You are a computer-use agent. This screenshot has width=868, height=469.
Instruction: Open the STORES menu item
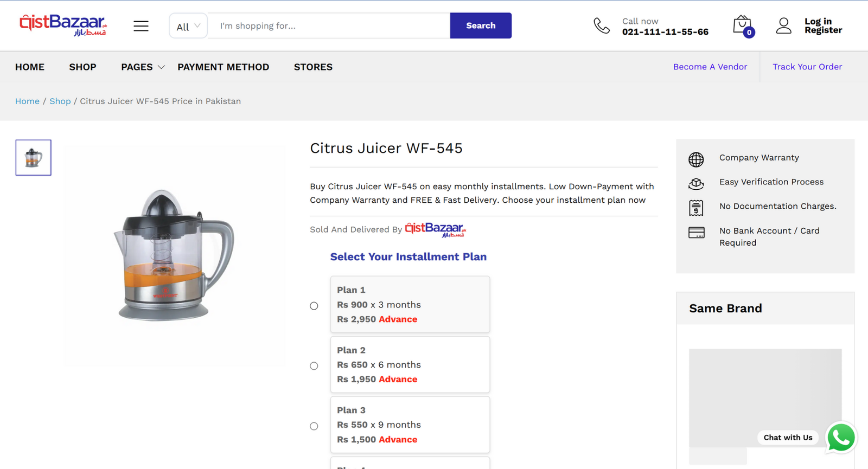(313, 67)
